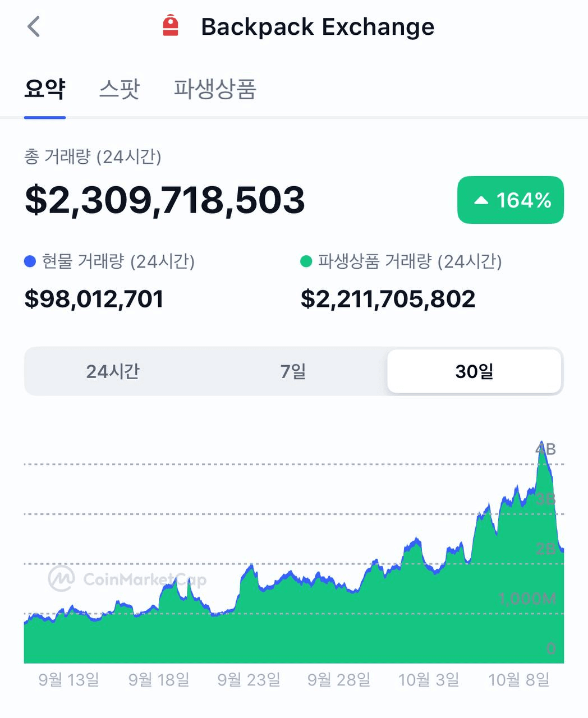Tap the chart peak near 4B
The height and width of the screenshot is (718, 588).
pyautogui.click(x=541, y=443)
